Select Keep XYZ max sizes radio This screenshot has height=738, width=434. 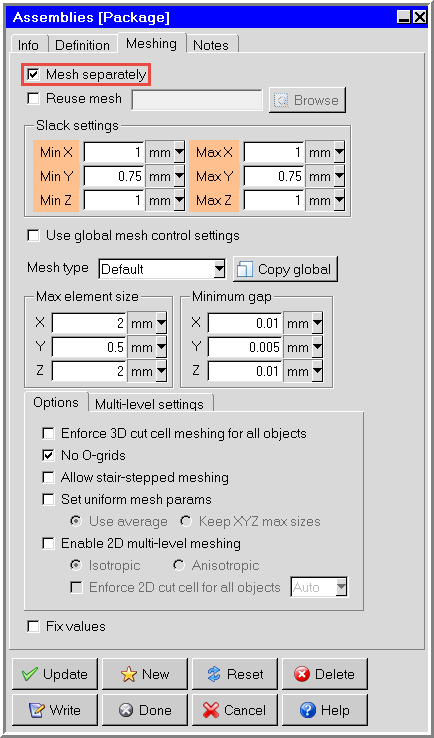[x=186, y=521]
